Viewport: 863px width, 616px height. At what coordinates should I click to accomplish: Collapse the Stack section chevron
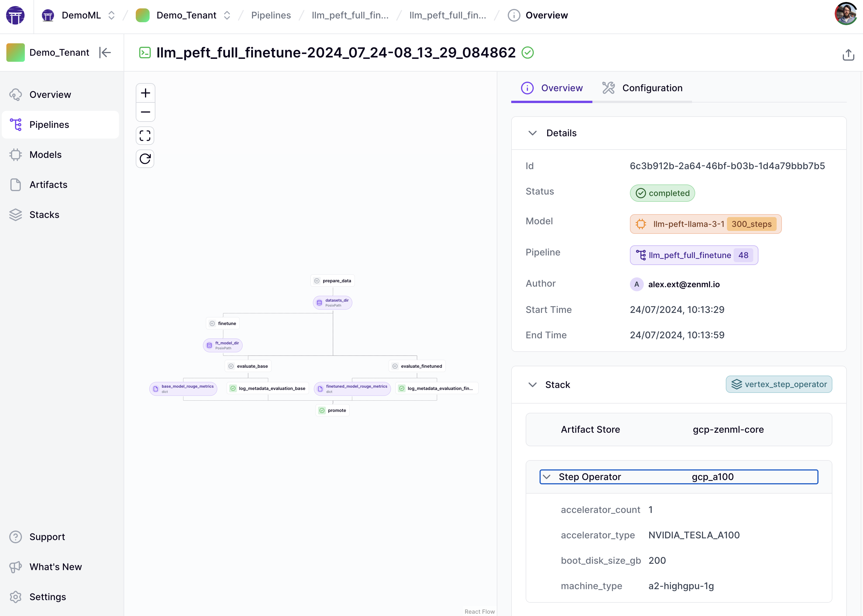533,384
